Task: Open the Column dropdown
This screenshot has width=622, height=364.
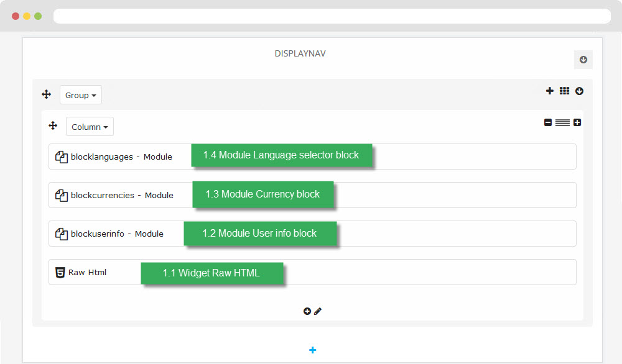Action: [90, 127]
